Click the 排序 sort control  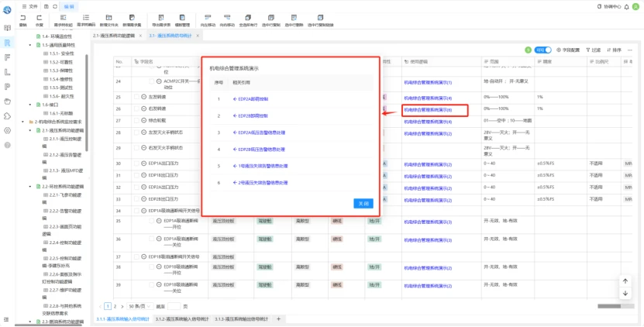pyautogui.click(x=614, y=50)
